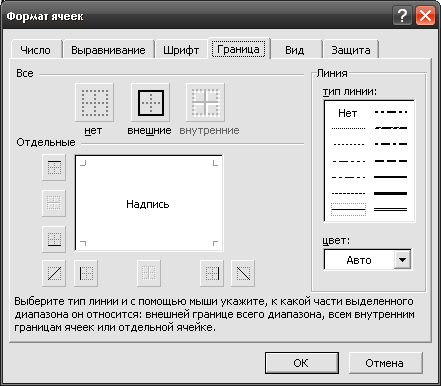The height and width of the screenshot is (386, 441).
Task: Toggle the inside horizontal border button
Action: [x=54, y=203]
